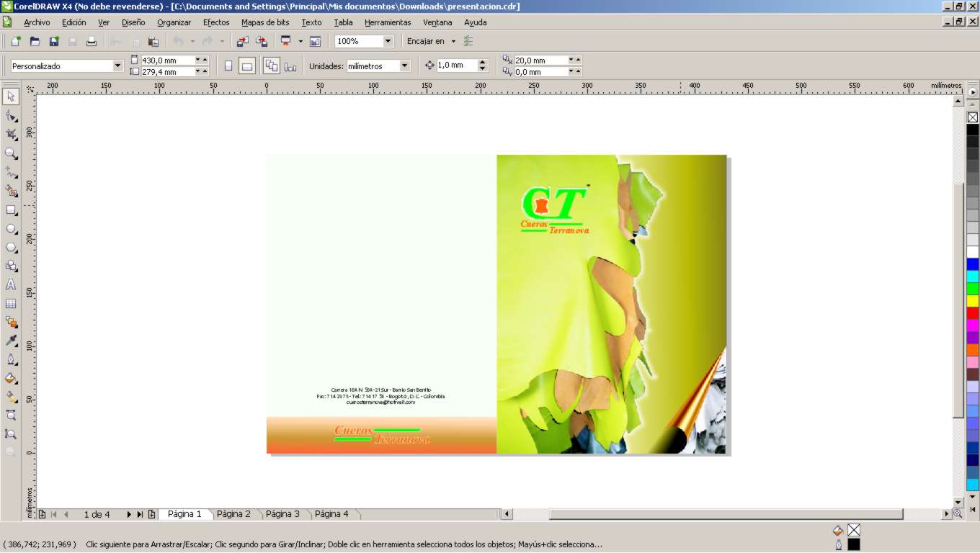
Task: Open the Personalizado paper size dropdown
Action: click(x=118, y=66)
